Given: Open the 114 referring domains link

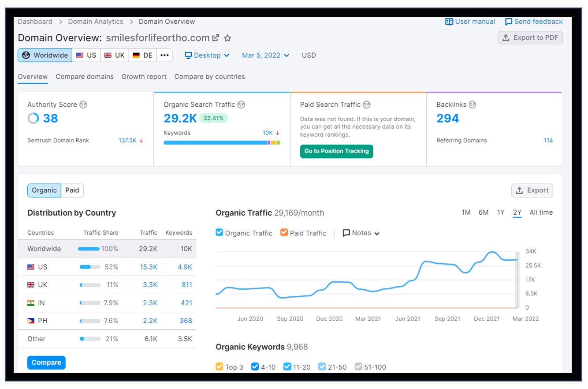Looking at the screenshot, I should (x=548, y=141).
